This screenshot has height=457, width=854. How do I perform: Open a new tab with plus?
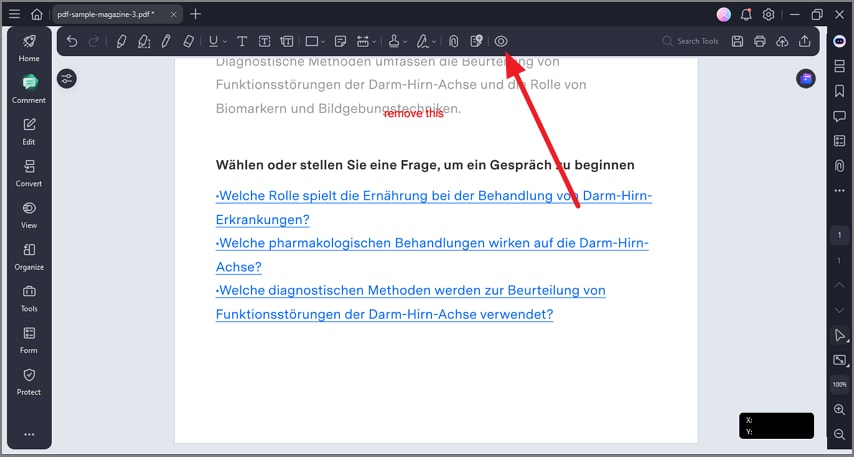(x=196, y=14)
